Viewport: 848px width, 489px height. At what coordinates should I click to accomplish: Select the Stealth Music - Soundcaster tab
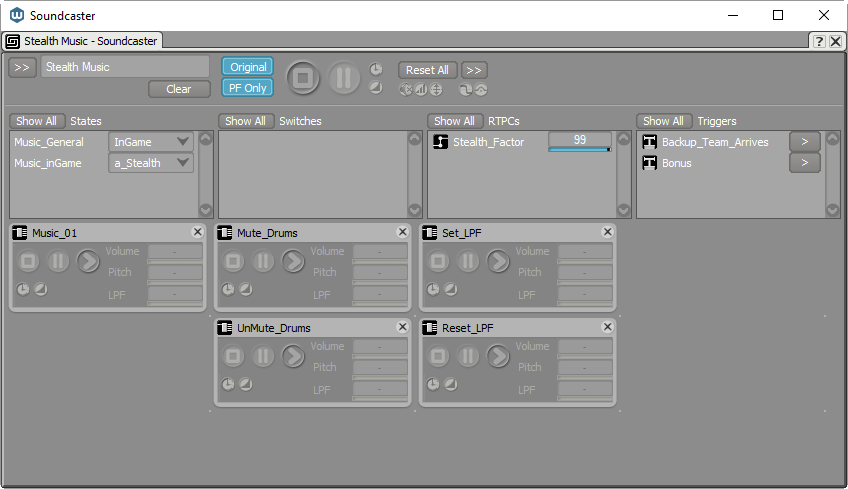tap(83, 41)
